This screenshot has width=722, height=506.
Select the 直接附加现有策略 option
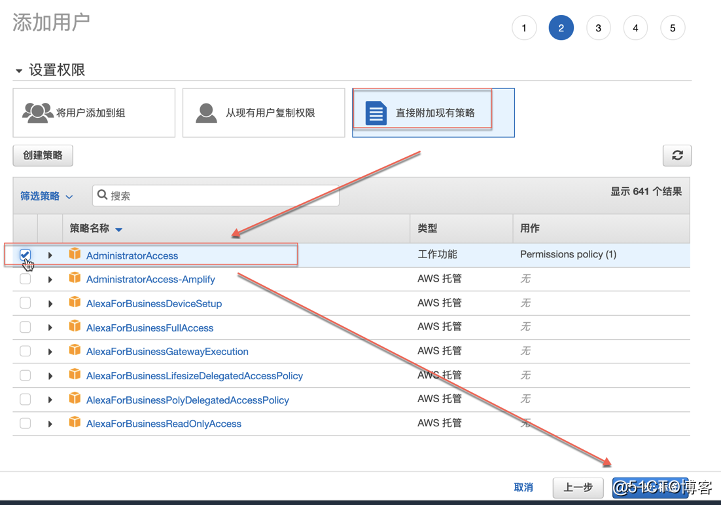point(433,113)
